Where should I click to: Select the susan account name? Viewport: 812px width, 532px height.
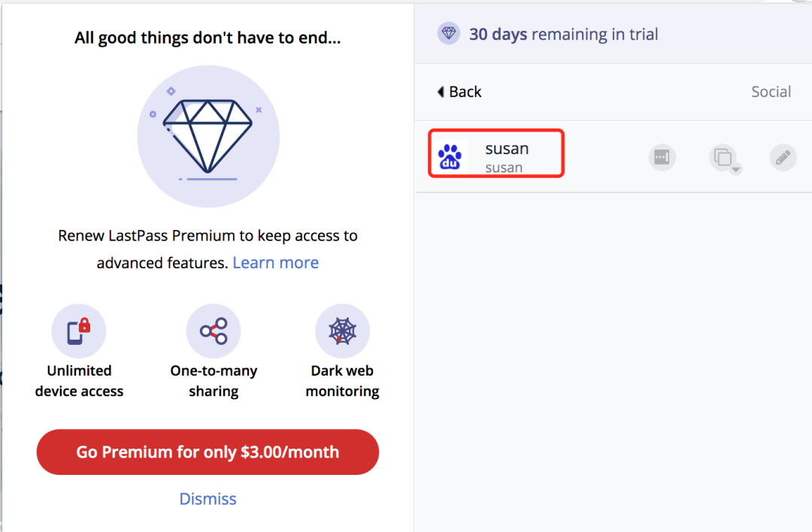pyautogui.click(x=507, y=149)
